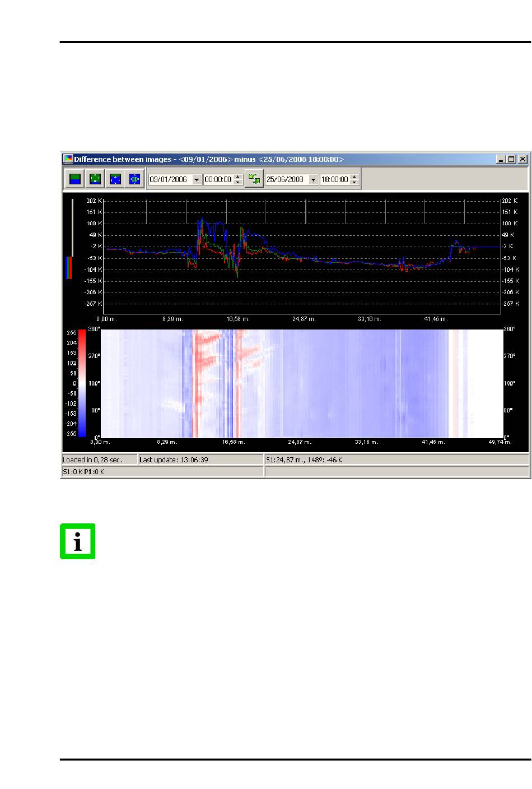Click the green swap/refresh arrows button

(x=254, y=179)
